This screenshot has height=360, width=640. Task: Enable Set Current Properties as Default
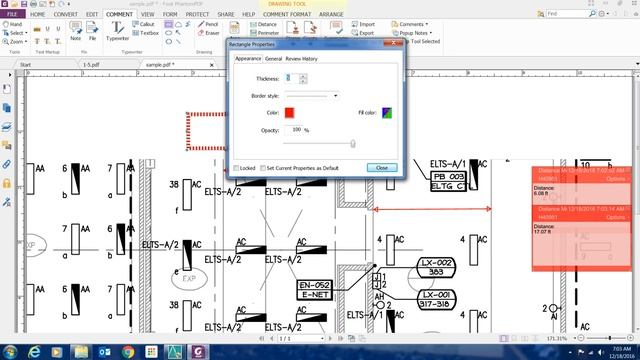pos(263,168)
